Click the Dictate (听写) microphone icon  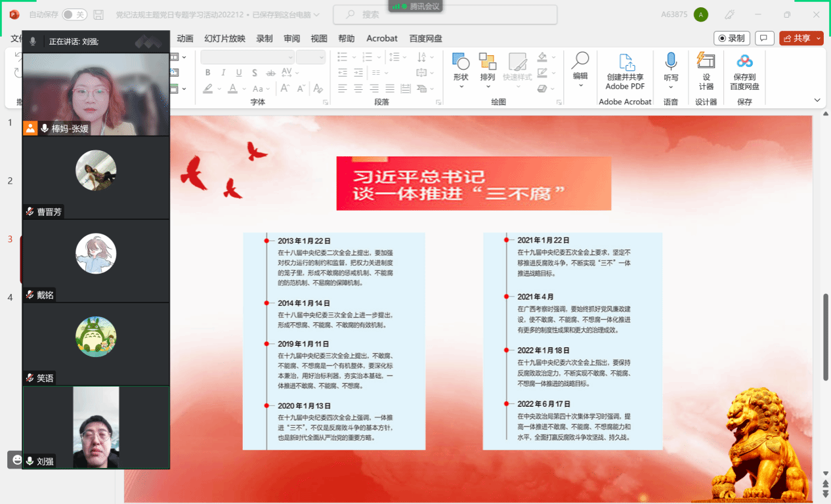coord(671,62)
